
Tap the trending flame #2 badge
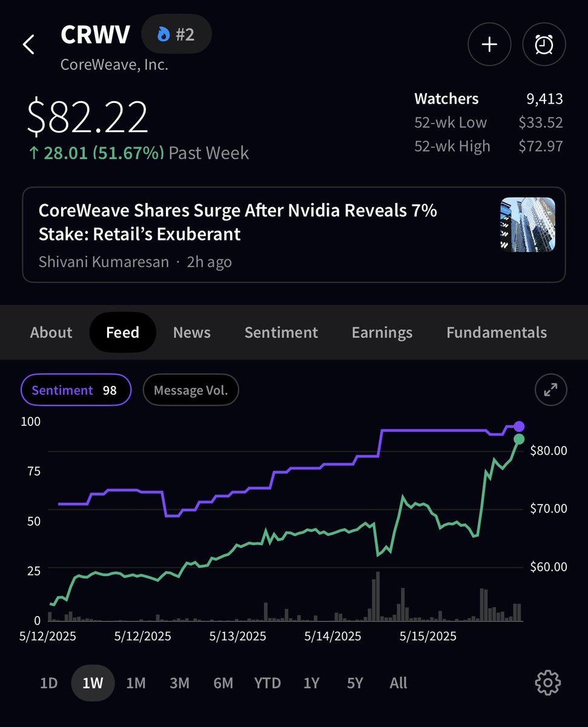(x=176, y=35)
